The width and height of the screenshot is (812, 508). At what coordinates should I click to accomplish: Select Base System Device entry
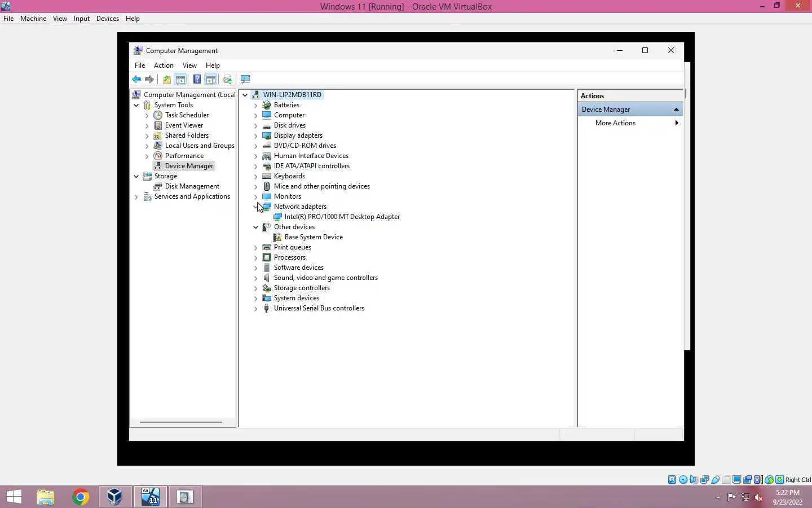click(314, 237)
